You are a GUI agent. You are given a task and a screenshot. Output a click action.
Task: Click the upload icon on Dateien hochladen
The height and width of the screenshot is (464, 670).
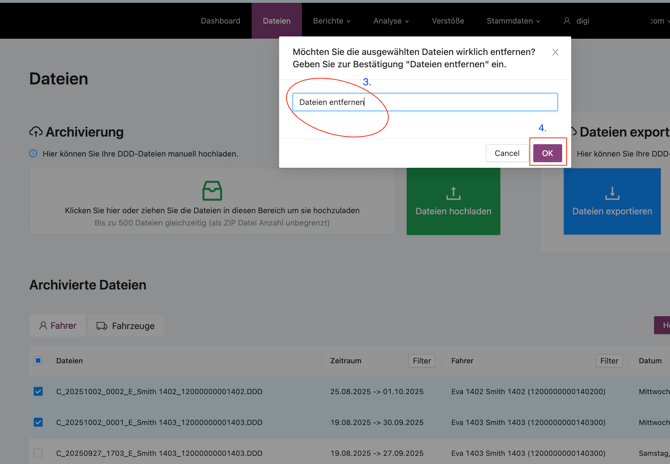(x=453, y=193)
